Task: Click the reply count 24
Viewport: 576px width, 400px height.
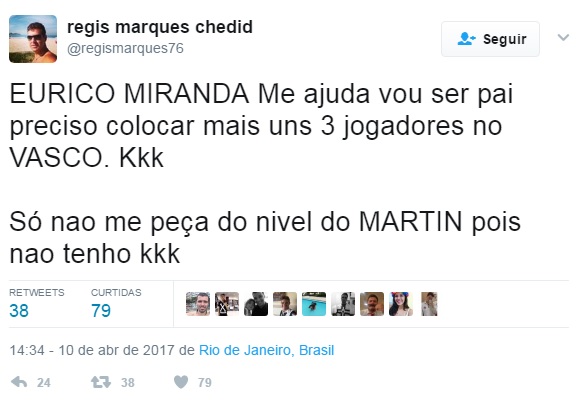Action: pos(44,383)
